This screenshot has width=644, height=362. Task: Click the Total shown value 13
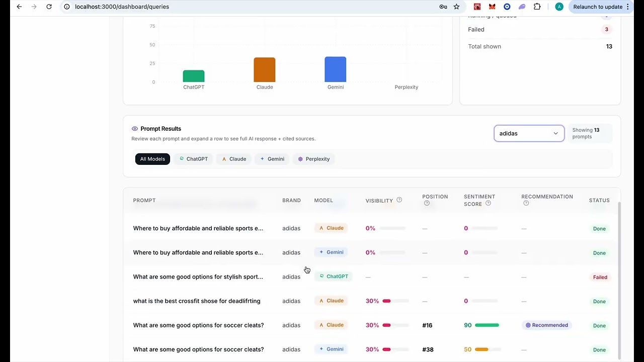[x=609, y=46]
